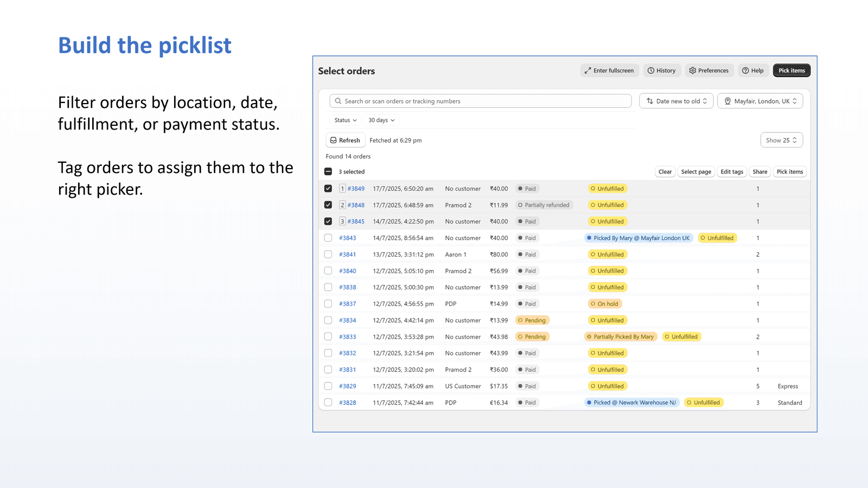Screen dimensions: 868x488
Task: Click Partially Picked By Mary tag
Action: (621, 337)
